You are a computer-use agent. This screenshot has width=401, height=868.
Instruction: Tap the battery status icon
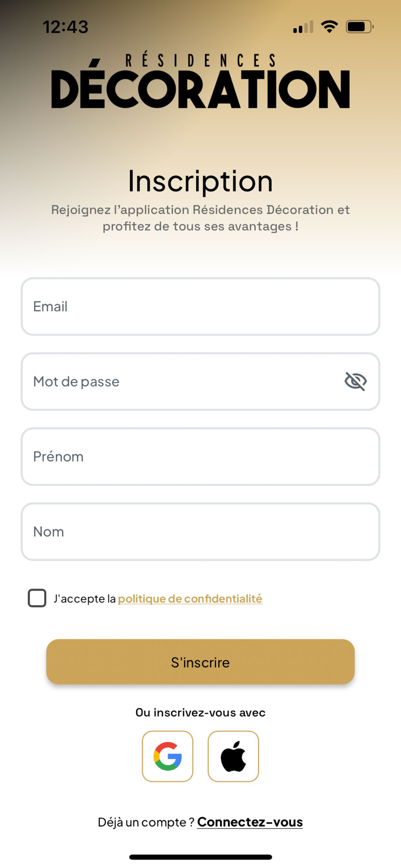[359, 27]
